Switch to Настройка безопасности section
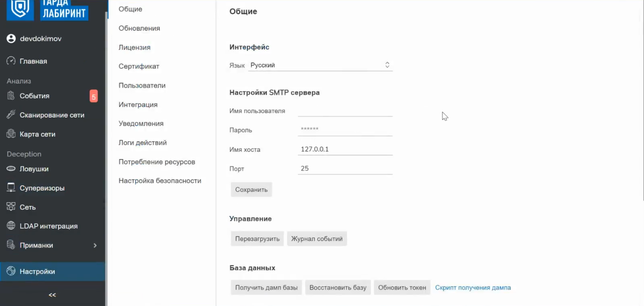 [x=160, y=181]
